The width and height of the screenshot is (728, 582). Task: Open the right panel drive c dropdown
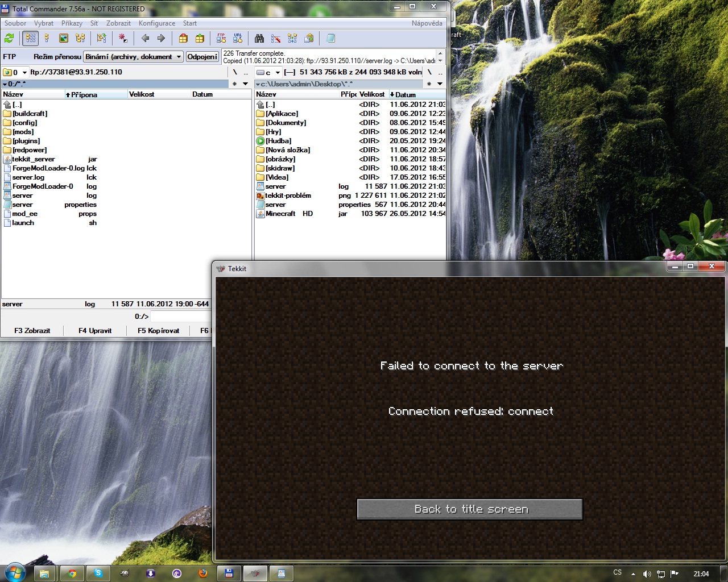[268, 72]
